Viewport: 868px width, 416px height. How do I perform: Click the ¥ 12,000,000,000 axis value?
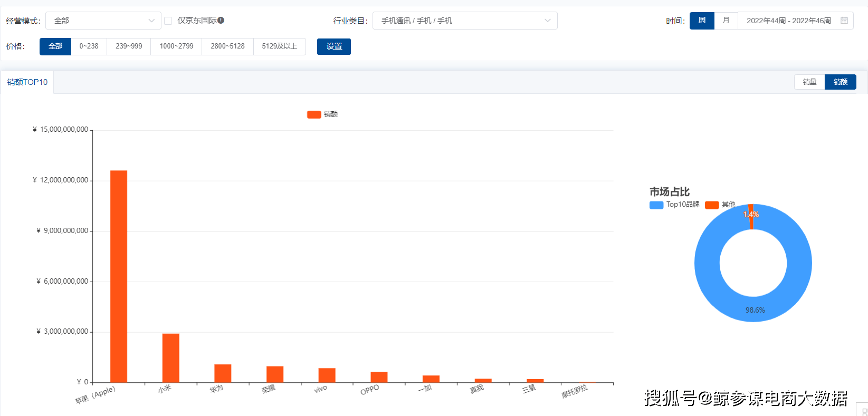click(60, 180)
